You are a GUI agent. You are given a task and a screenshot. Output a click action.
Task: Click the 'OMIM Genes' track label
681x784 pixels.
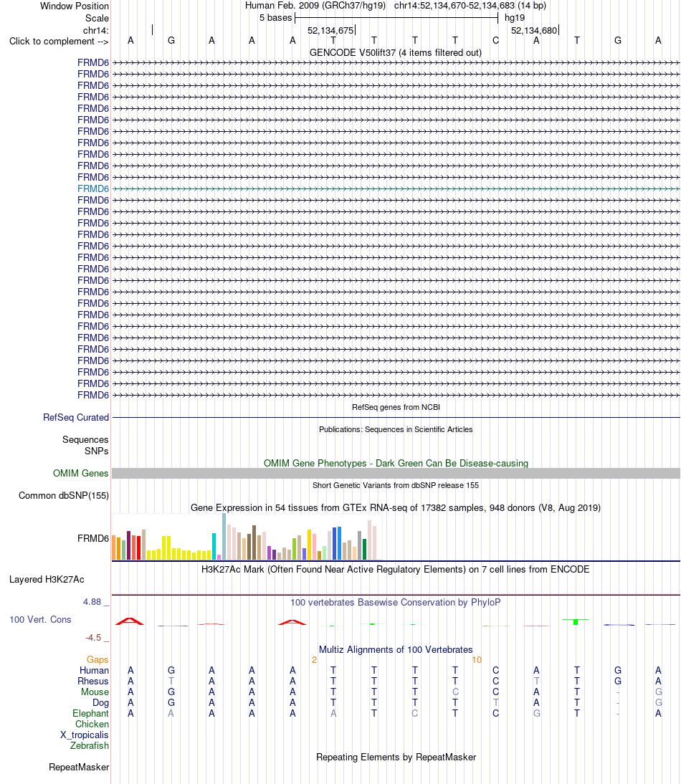click(80, 473)
